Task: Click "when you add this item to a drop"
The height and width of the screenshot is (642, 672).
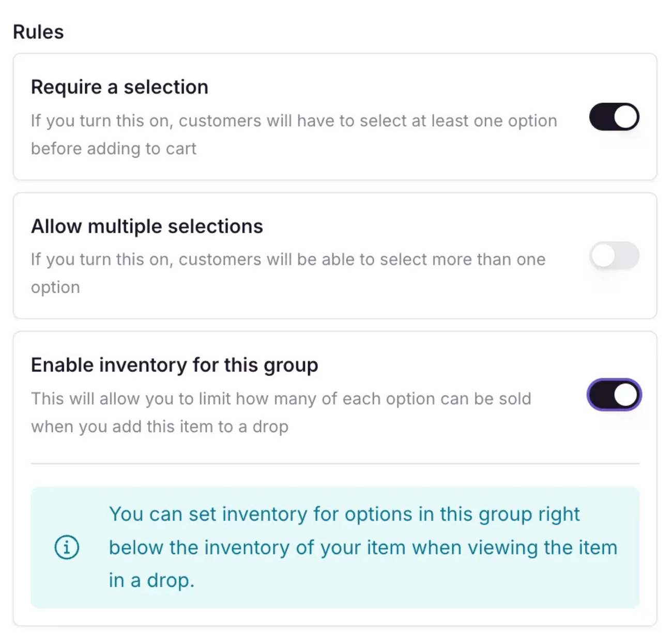Action: point(160,427)
